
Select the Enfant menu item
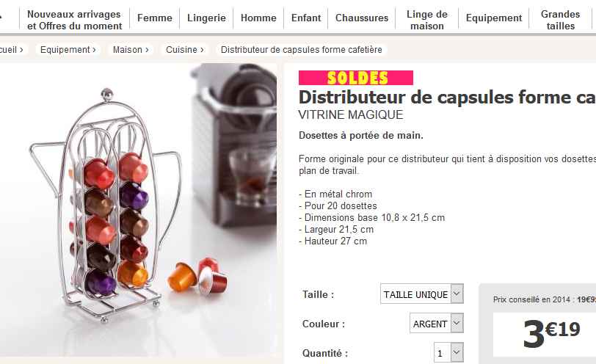pos(306,18)
